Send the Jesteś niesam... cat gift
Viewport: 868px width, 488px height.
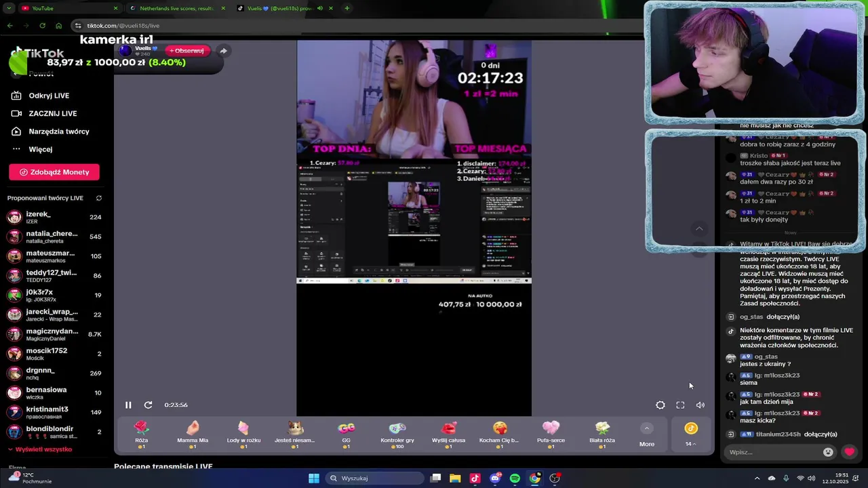click(295, 434)
